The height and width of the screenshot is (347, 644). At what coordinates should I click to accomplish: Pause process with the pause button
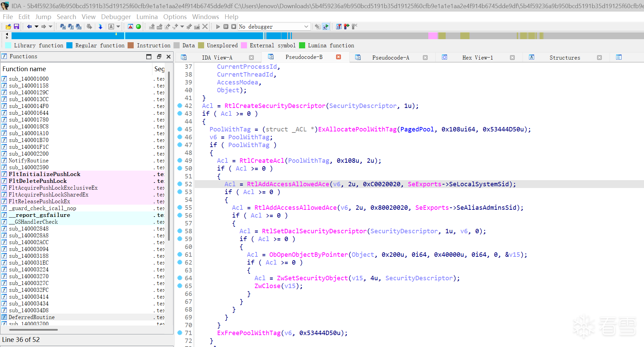tap(226, 27)
